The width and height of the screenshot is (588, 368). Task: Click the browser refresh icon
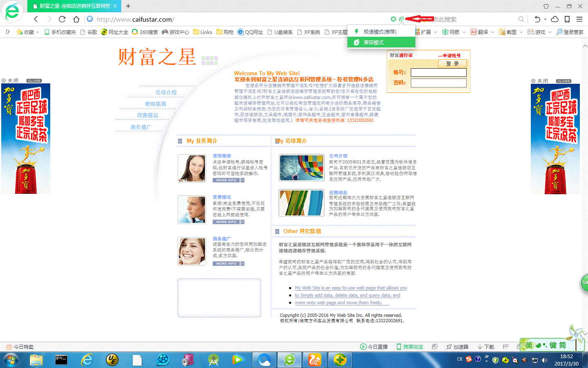[62, 19]
